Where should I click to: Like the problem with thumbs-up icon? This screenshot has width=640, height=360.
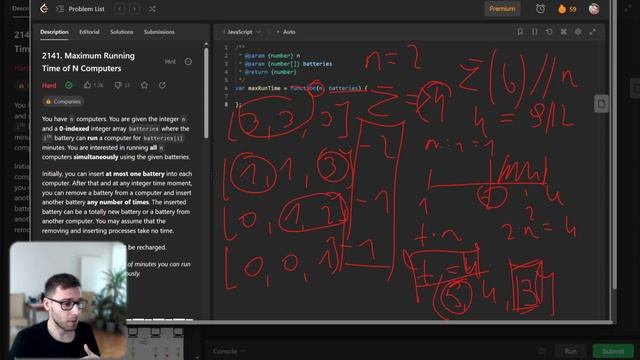(87, 85)
